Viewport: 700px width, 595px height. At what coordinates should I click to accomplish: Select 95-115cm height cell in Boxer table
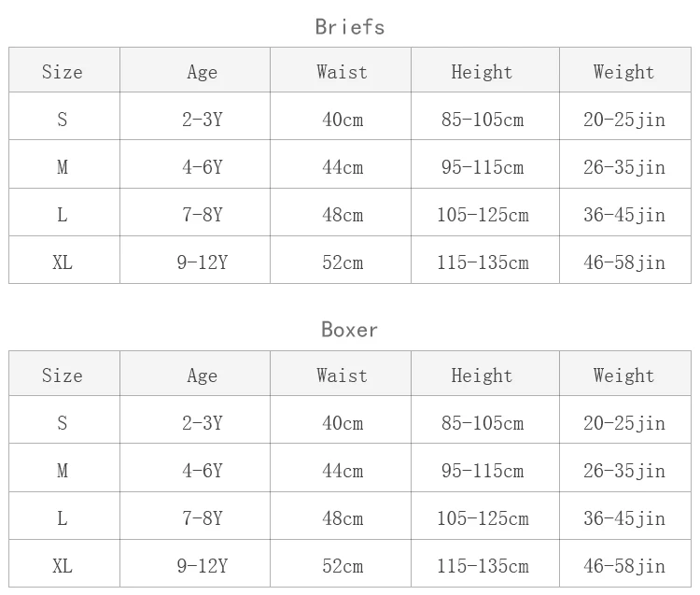click(x=485, y=468)
